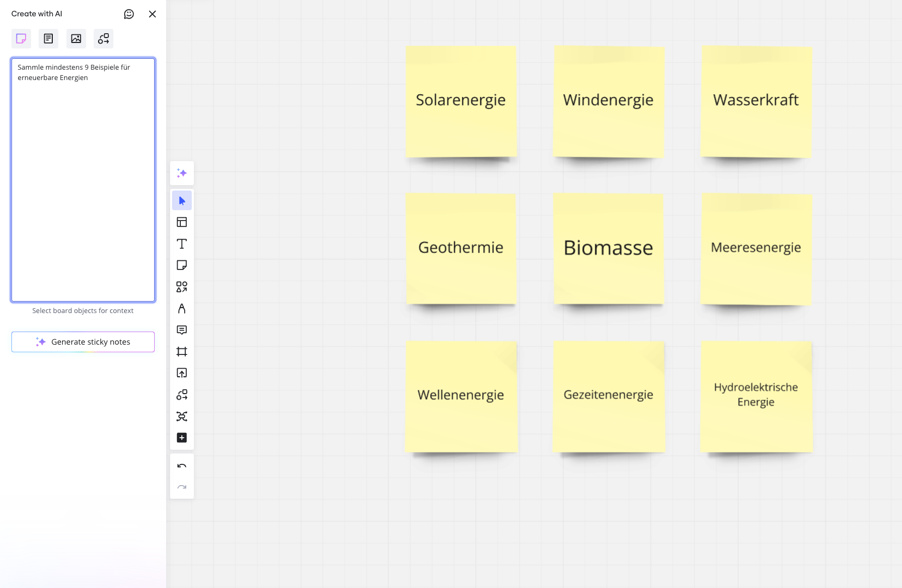Open the AI sparkle tool in toolbar
Screen dimensions: 902x588
[x=182, y=173]
